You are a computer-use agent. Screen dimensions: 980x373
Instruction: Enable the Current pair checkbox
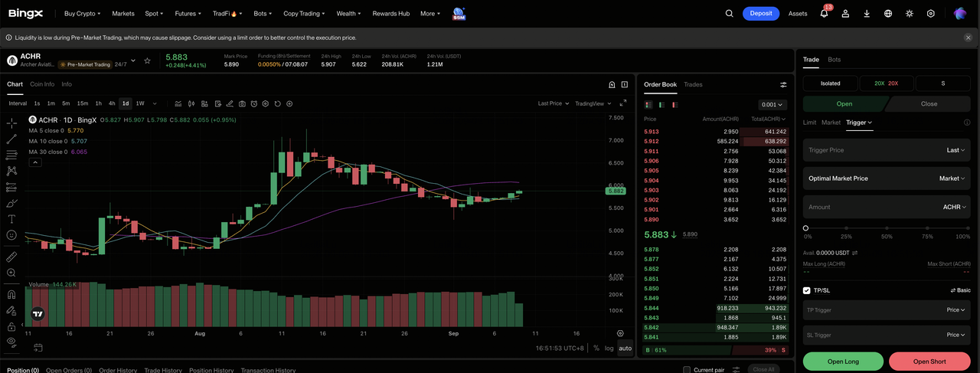click(x=687, y=370)
